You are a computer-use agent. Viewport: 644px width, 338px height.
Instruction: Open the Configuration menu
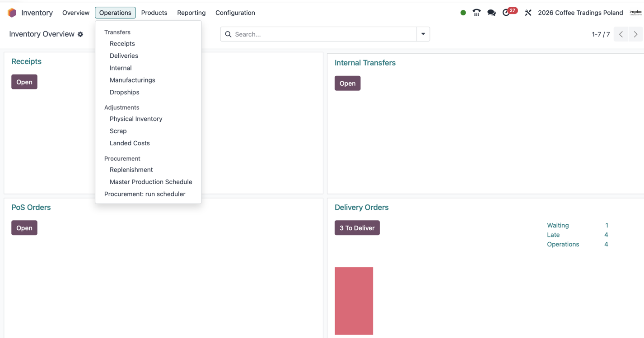tap(235, 13)
